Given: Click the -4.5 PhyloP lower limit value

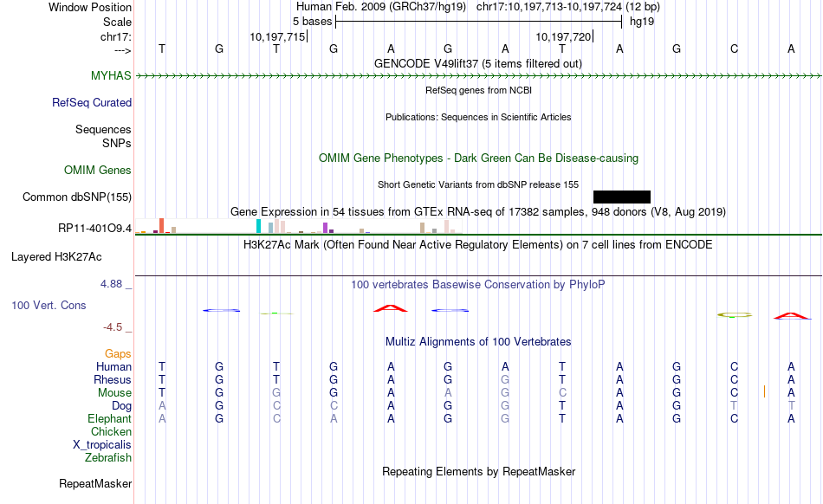Looking at the screenshot, I should coord(113,327).
